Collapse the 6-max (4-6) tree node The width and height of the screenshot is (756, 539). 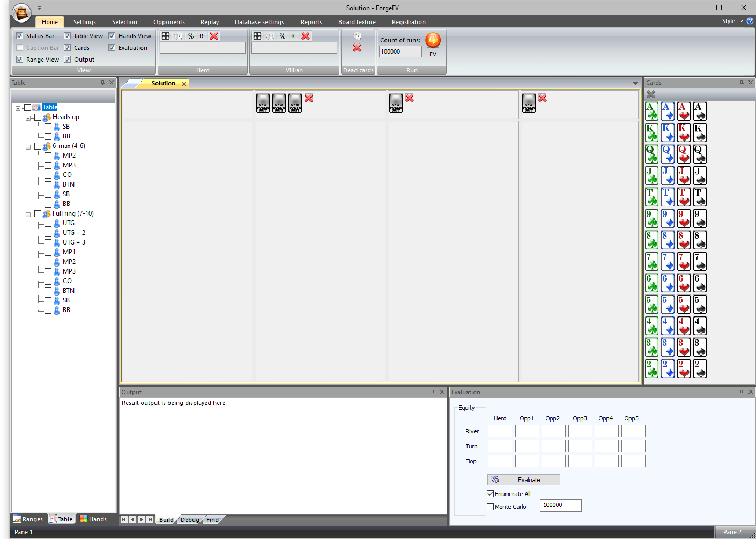[x=28, y=146]
